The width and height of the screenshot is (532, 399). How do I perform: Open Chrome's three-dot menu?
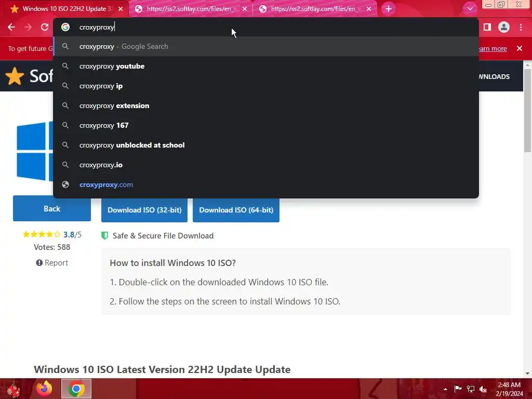click(x=521, y=27)
